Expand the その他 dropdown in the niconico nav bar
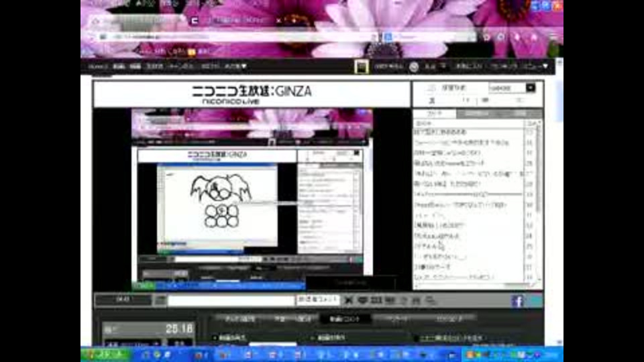The width and height of the screenshot is (644, 362). pos(235,66)
